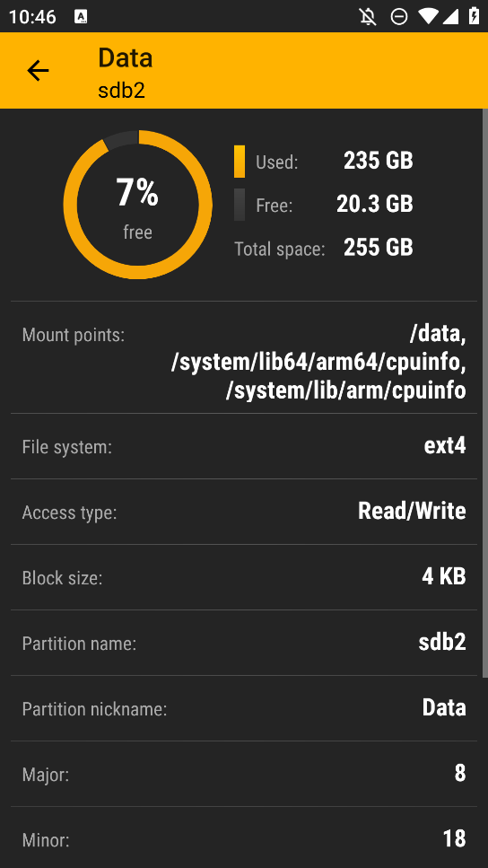Select the Partition nickname Data row
Viewport: 488px width, 868px height.
(x=244, y=708)
